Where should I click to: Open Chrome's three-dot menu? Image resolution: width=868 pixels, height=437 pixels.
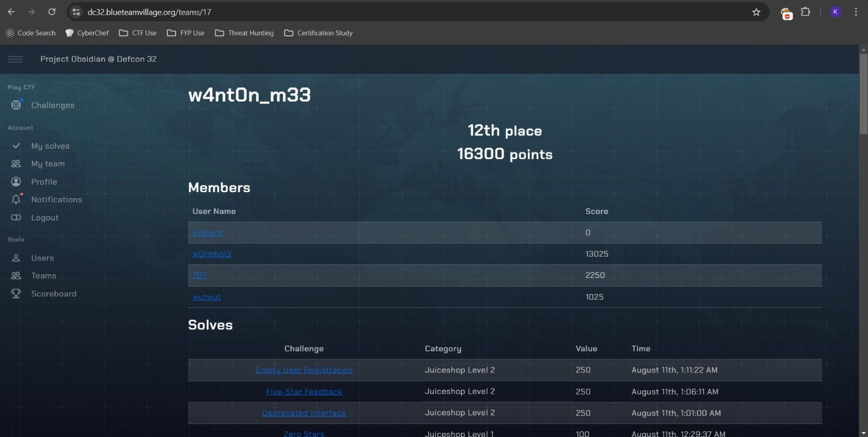(856, 12)
